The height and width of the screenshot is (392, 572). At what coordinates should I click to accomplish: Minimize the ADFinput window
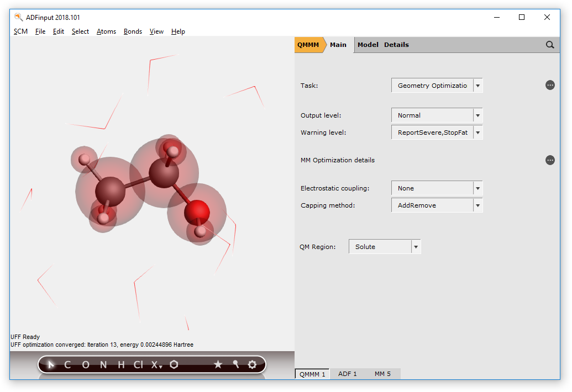(x=497, y=17)
